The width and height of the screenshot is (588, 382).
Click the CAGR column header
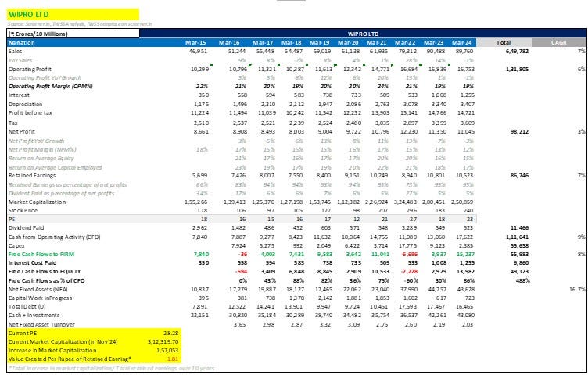click(559, 42)
